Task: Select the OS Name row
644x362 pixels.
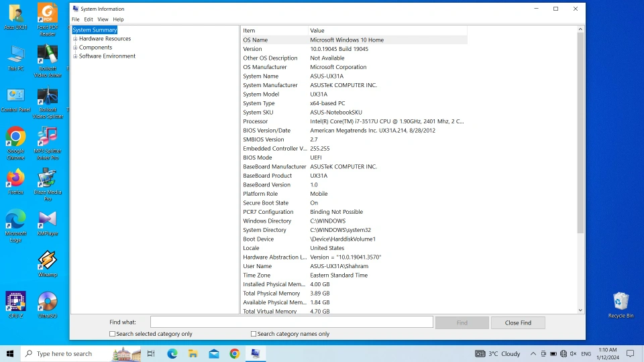Action: (354, 40)
